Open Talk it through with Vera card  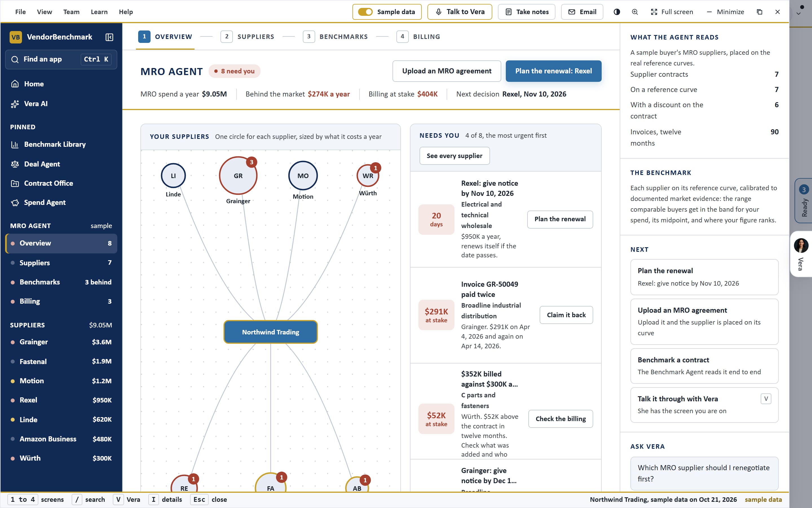[704, 405]
